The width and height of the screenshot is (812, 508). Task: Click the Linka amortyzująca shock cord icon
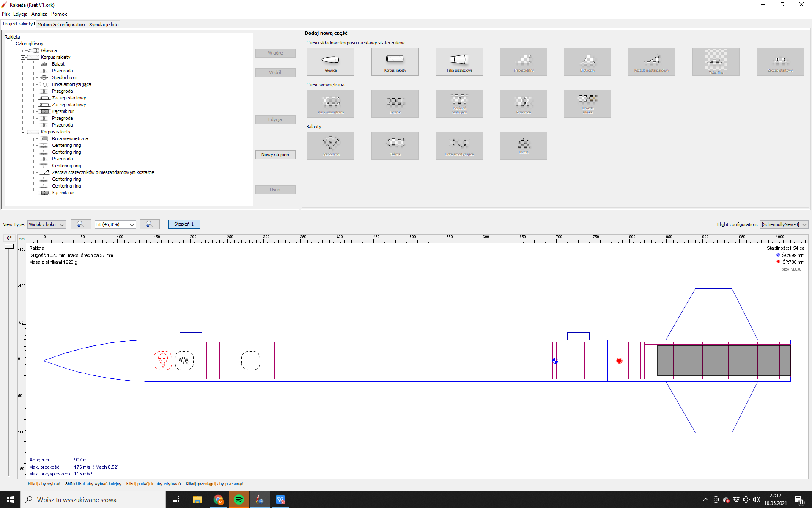coord(459,146)
